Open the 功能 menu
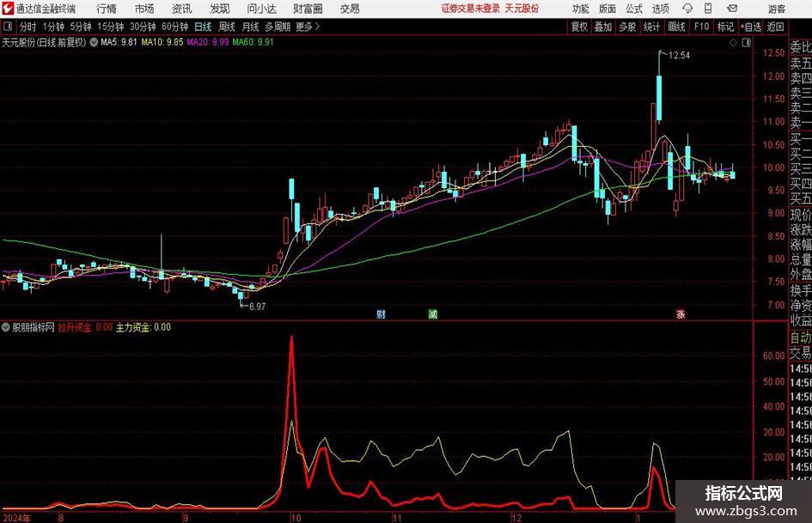812x523 pixels. [581, 9]
